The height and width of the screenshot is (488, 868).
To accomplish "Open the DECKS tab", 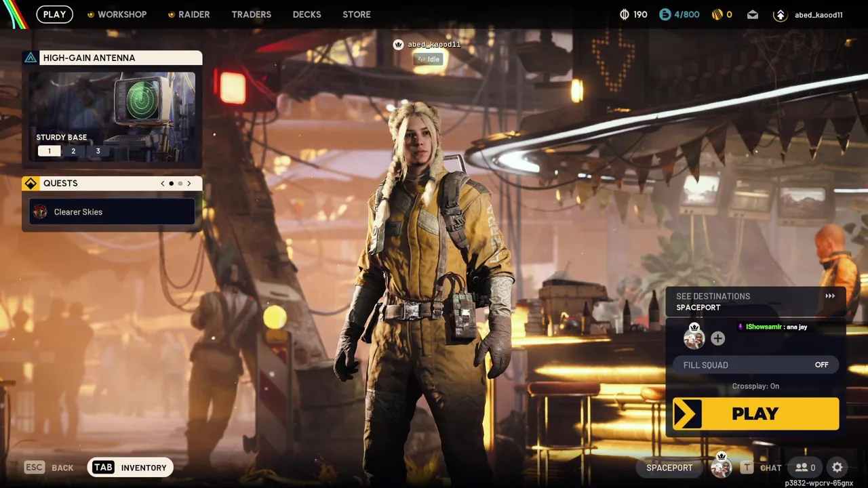I will click(307, 14).
